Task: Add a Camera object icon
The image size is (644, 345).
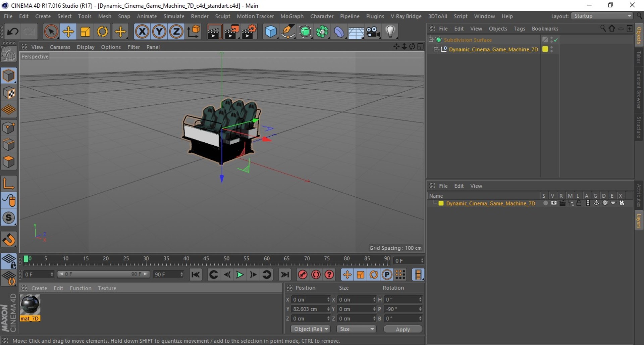Action: [x=373, y=32]
